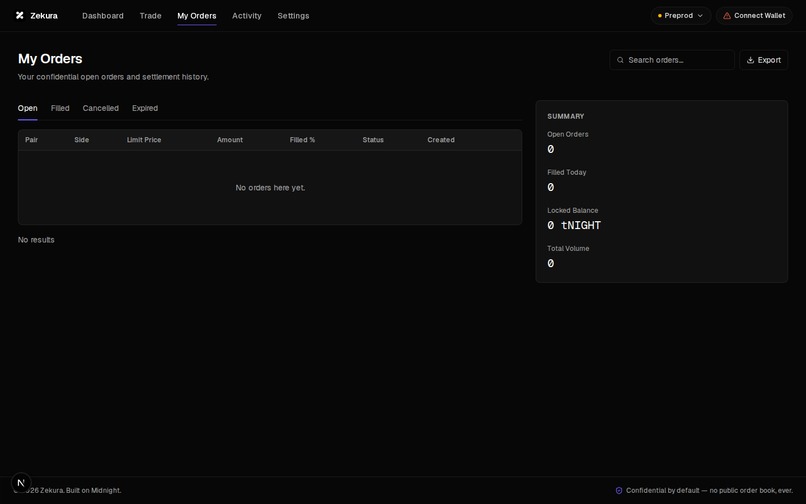This screenshot has width=806, height=504.
Task: Switch to the Filled orders tab
Action: click(60, 108)
